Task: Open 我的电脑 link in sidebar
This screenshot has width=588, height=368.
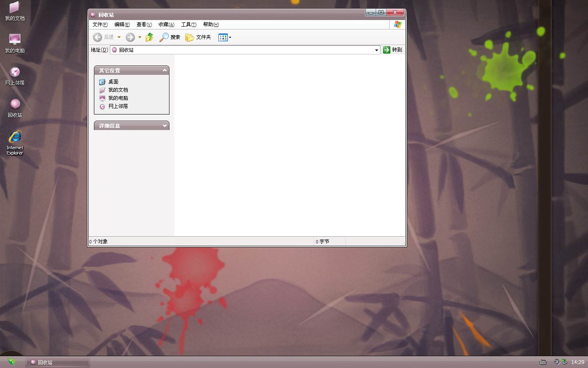Action: [114, 98]
